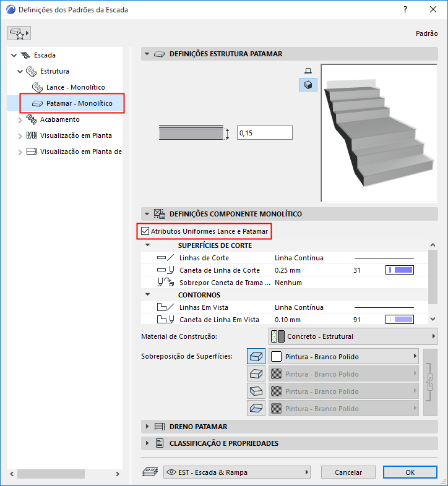This screenshot has height=486, width=448.
Task: Click scroll up arrow in attributes list
Action: pyautogui.click(x=433, y=245)
